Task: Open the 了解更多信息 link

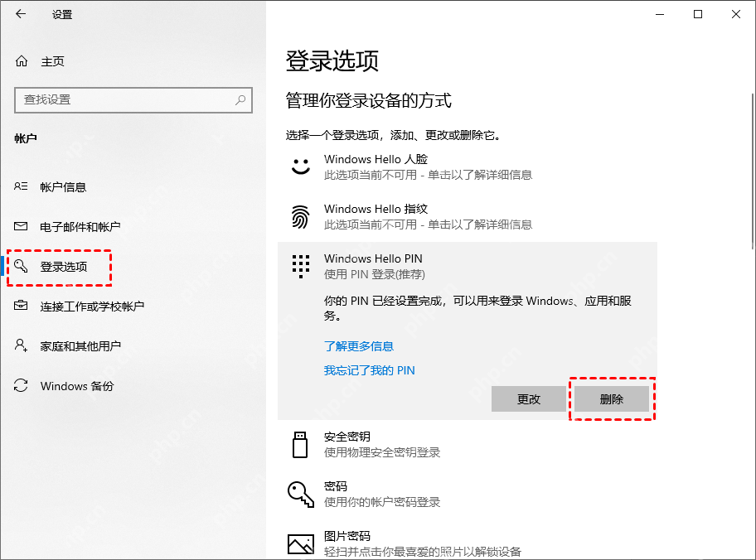Action: click(359, 346)
